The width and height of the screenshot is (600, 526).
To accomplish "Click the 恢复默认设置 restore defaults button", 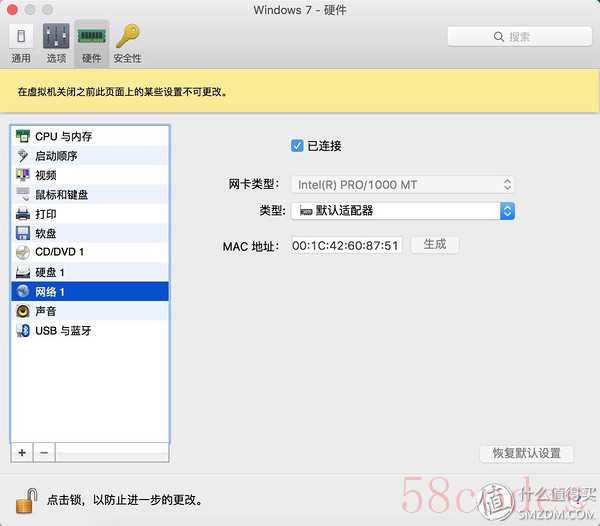I will click(x=527, y=453).
